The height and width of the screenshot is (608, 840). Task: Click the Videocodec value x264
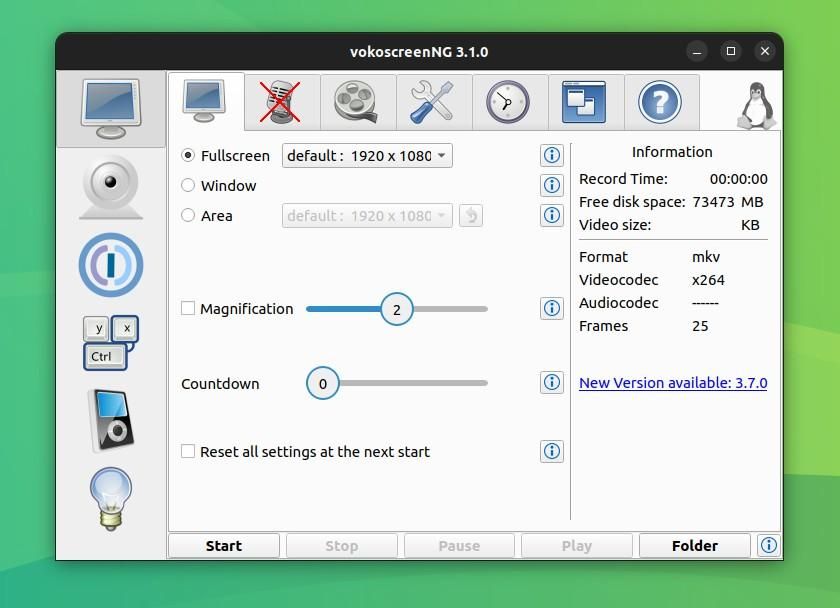click(x=708, y=280)
